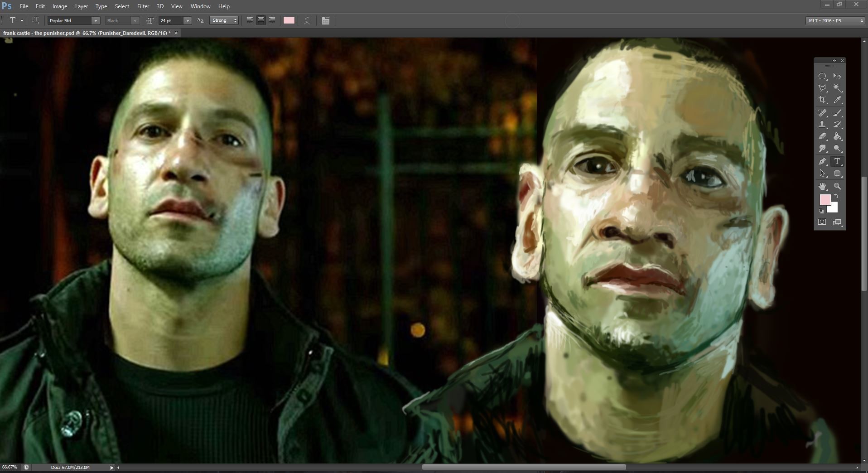
Task: Open the Help menu
Action: click(224, 6)
